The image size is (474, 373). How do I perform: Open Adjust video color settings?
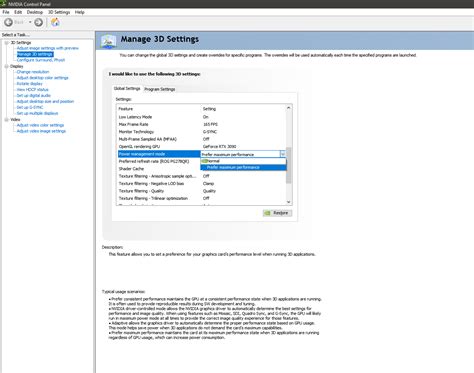[x=40, y=125]
